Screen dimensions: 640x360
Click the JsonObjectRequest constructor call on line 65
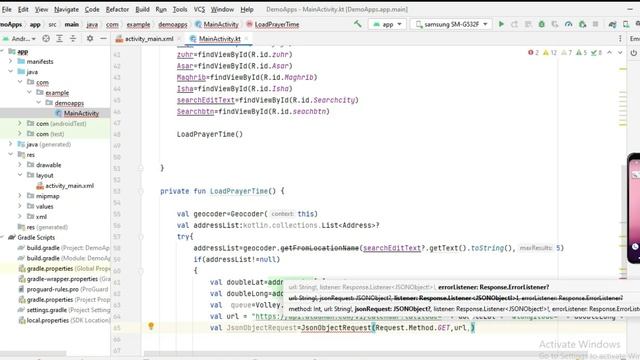pyautogui.click(x=336, y=327)
